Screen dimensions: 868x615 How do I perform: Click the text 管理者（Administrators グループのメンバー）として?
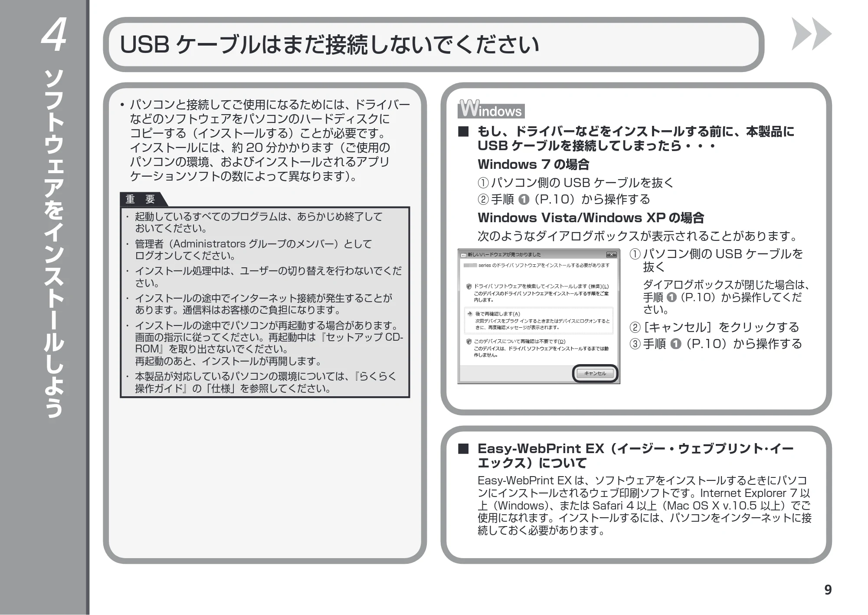pyautogui.click(x=253, y=244)
